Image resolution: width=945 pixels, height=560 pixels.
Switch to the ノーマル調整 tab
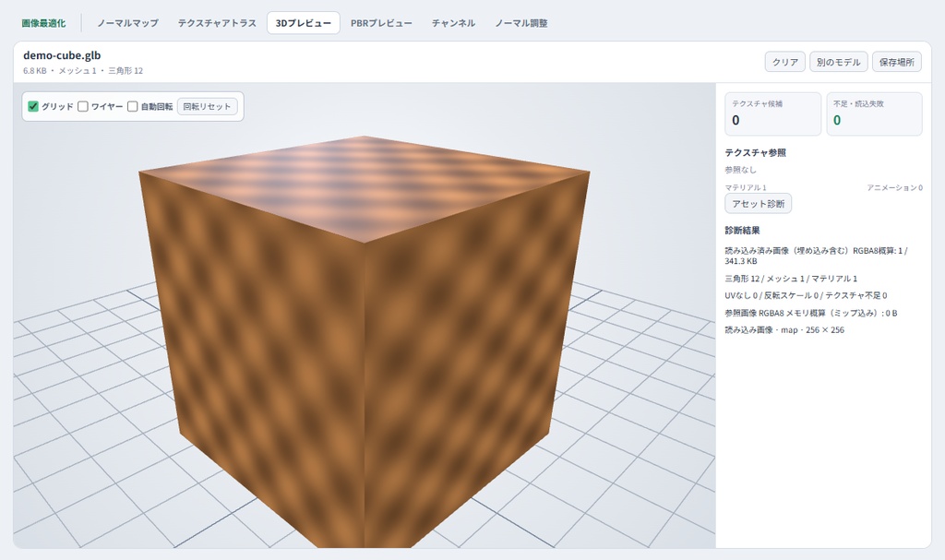click(x=521, y=23)
